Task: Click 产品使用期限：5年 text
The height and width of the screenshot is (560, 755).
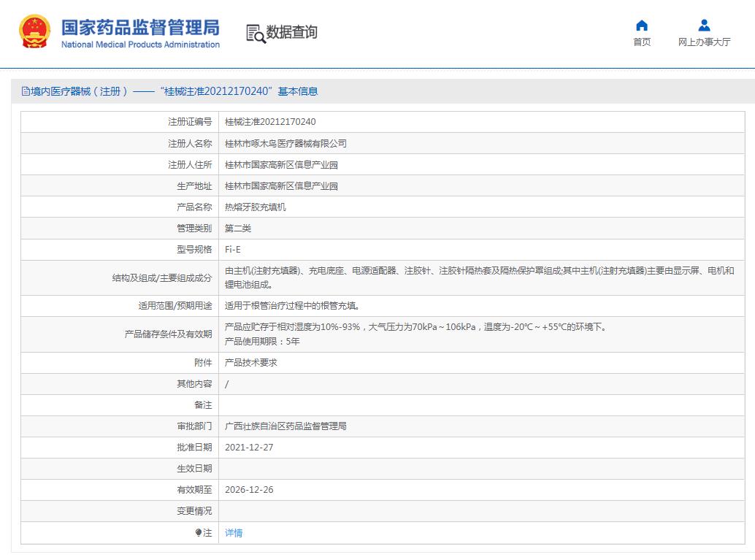Action: 262,342
